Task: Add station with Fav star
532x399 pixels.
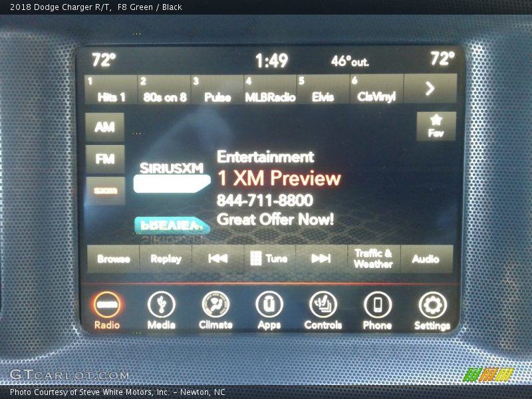Action: coord(436,126)
